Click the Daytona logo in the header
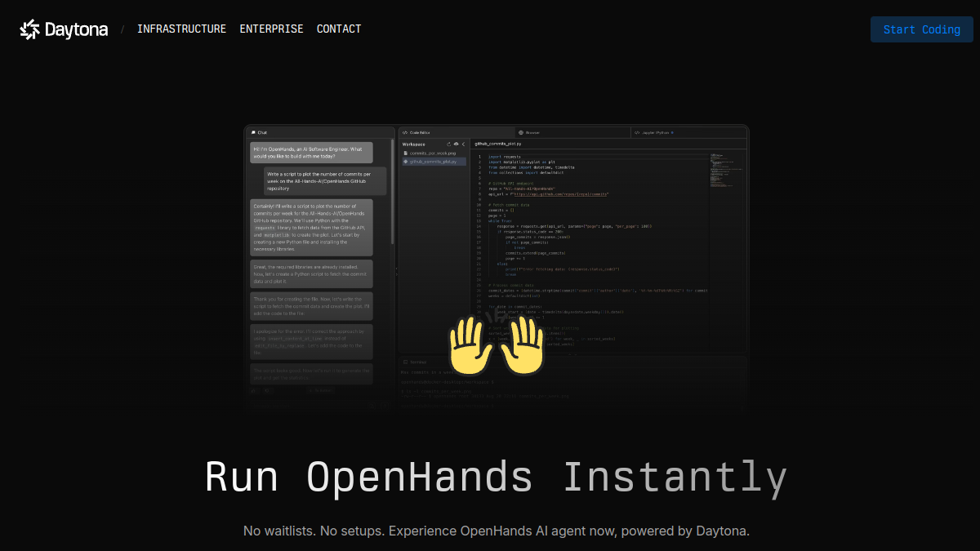 (64, 29)
